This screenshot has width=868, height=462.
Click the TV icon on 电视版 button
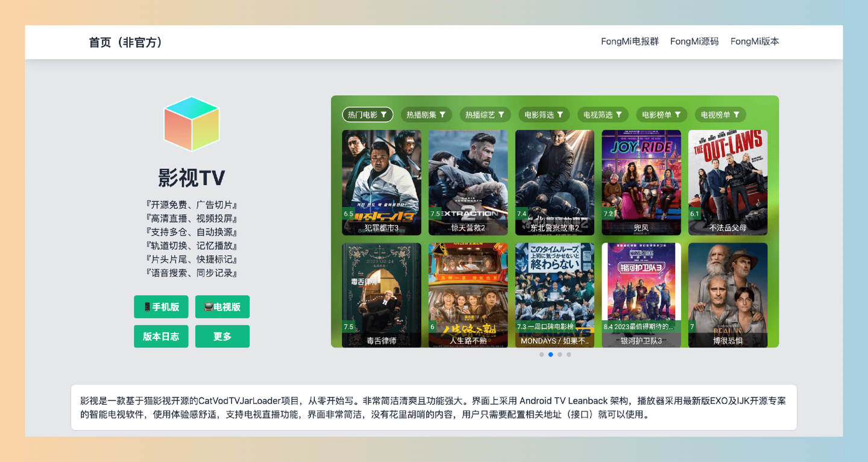coord(209,306)
